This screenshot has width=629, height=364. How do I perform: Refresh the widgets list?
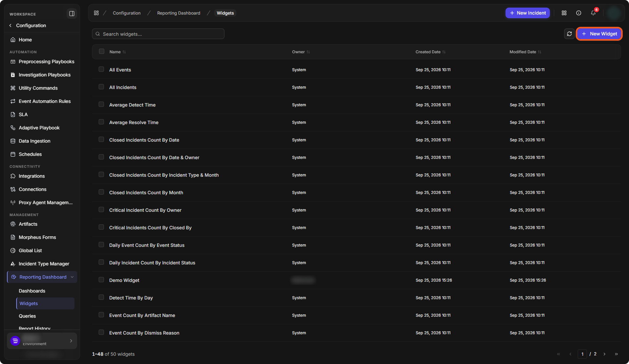tap(569, 34)
